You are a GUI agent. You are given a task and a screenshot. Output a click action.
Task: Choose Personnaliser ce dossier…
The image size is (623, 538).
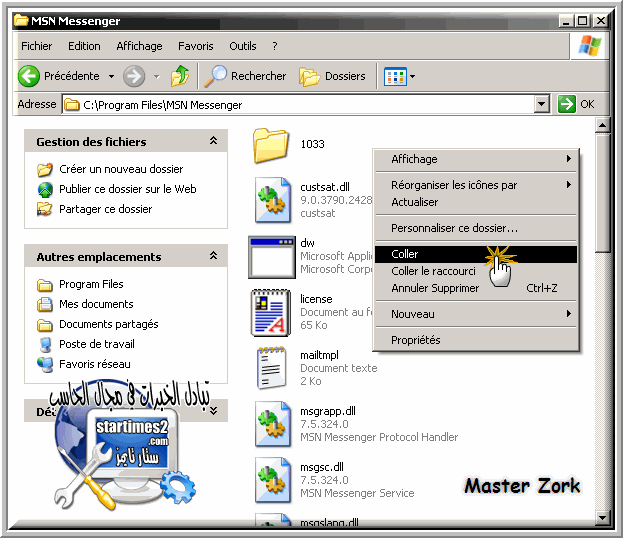(476, 228)
